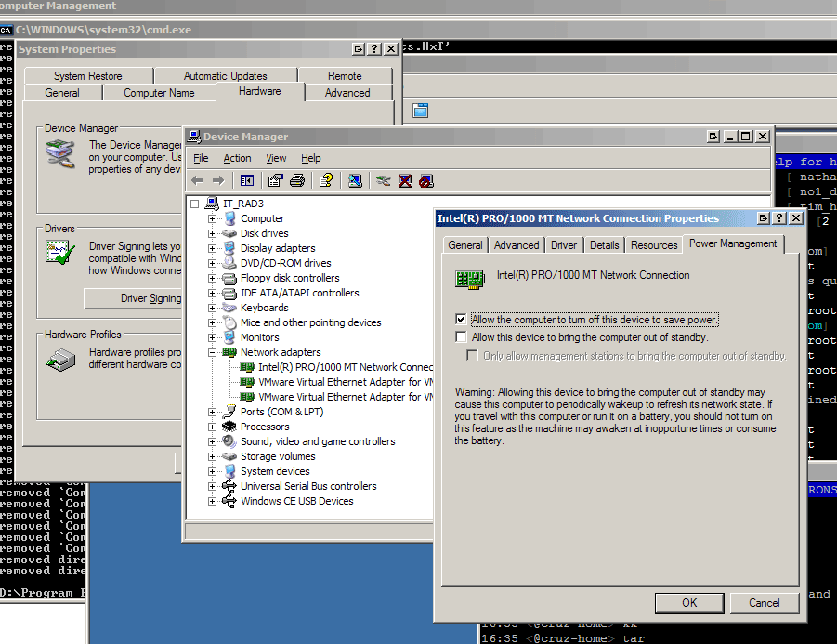Select Intel(R) PRO/1000 MT Network Connection tree item
This screenshot has height=644, width=837.
tap(346, 367)
